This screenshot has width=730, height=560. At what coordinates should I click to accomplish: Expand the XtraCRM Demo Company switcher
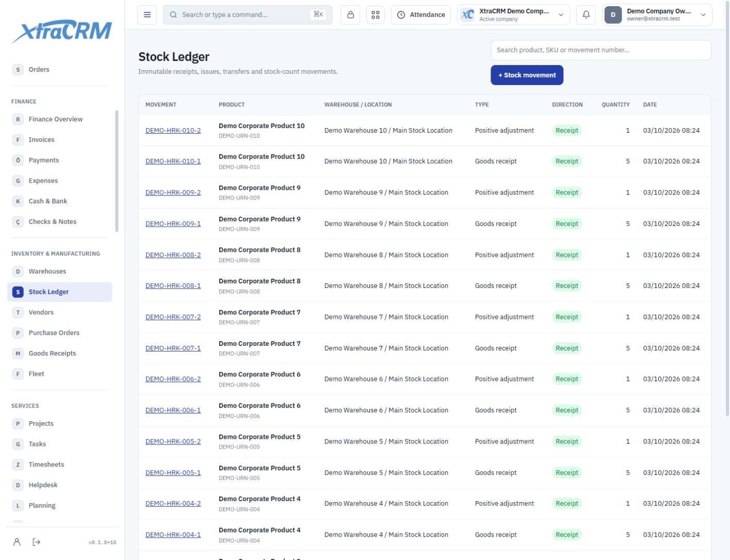click(513, 15)
